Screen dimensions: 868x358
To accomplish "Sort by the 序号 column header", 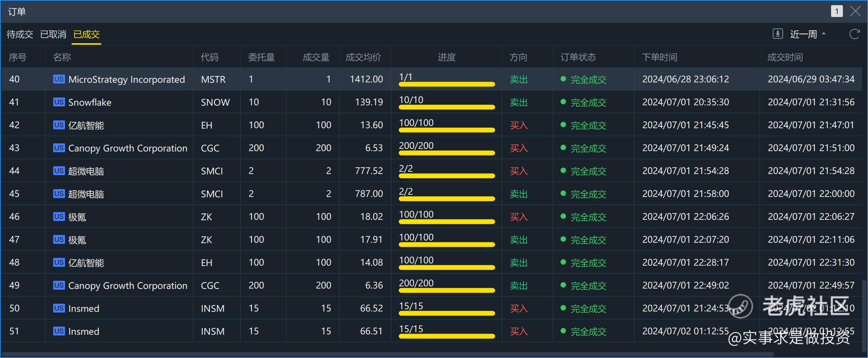I will tap(18, 57).
